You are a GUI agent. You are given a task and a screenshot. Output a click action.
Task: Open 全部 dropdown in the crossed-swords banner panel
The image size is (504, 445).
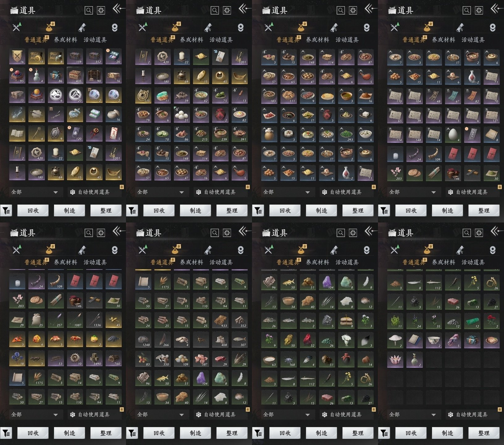(x=35, y=192)
